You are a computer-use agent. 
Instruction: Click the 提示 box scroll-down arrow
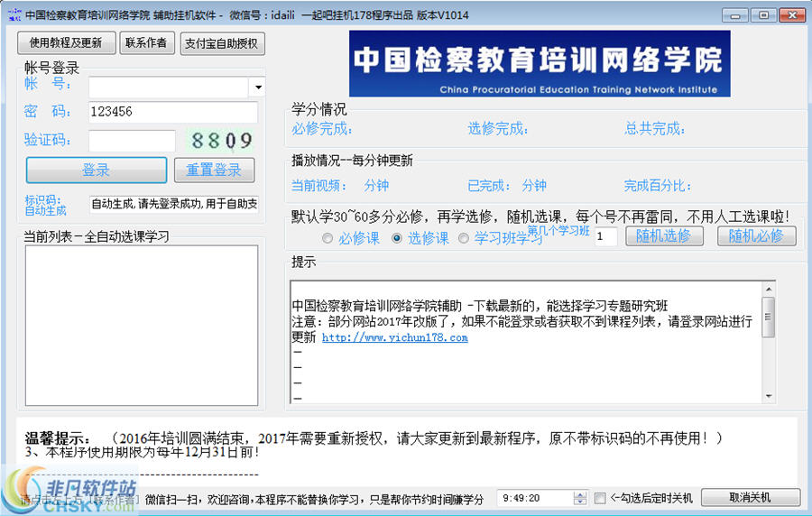769,396
